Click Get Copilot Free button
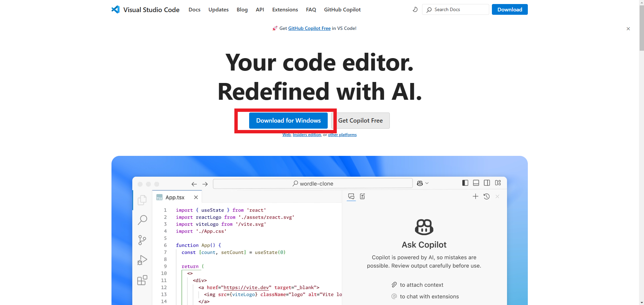644x305 pixels. [x=360, y=121]
